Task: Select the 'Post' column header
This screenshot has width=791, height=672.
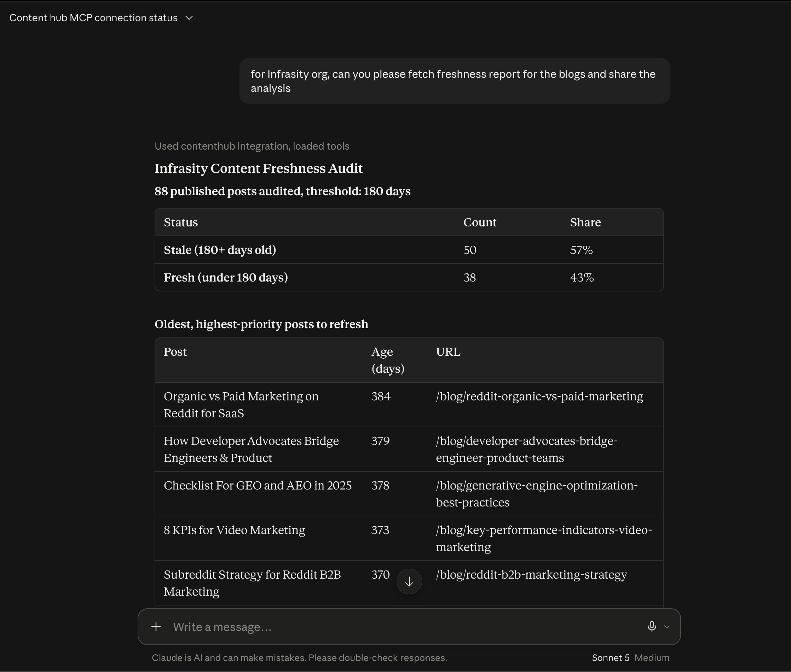Action: [175, 352]
